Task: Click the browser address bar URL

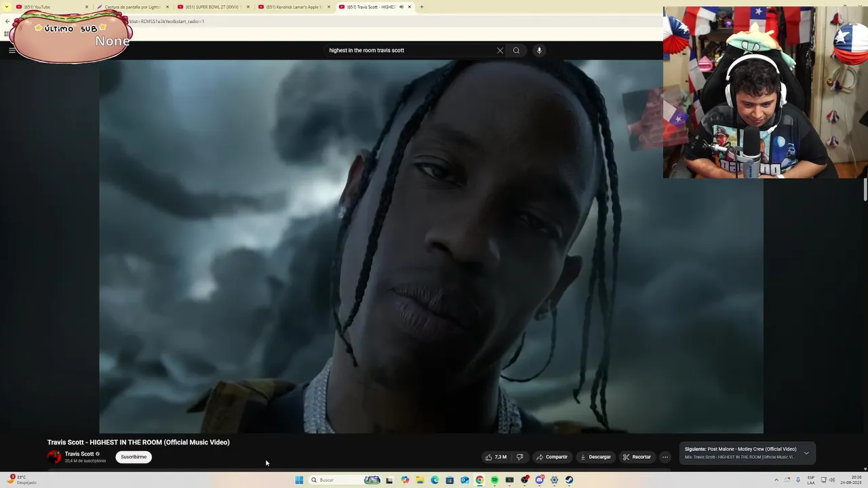Action: (166, 21)
